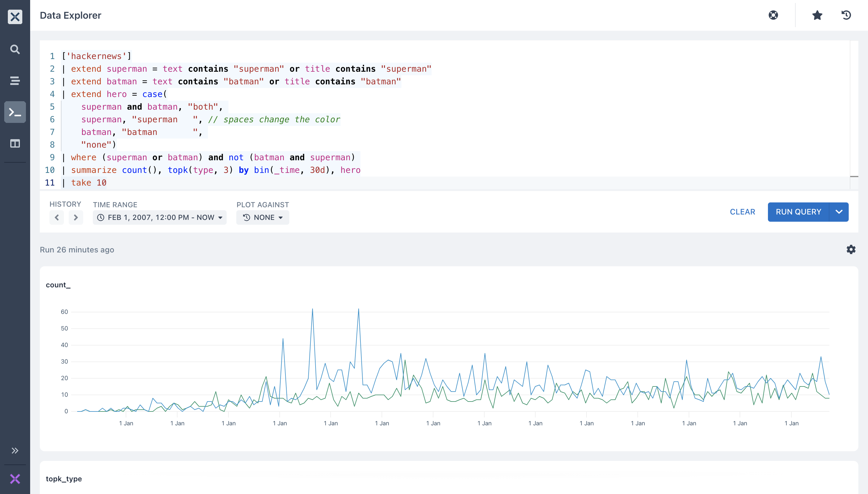
Task: Run the query with RUN QUERY
Action: (798, 212)
